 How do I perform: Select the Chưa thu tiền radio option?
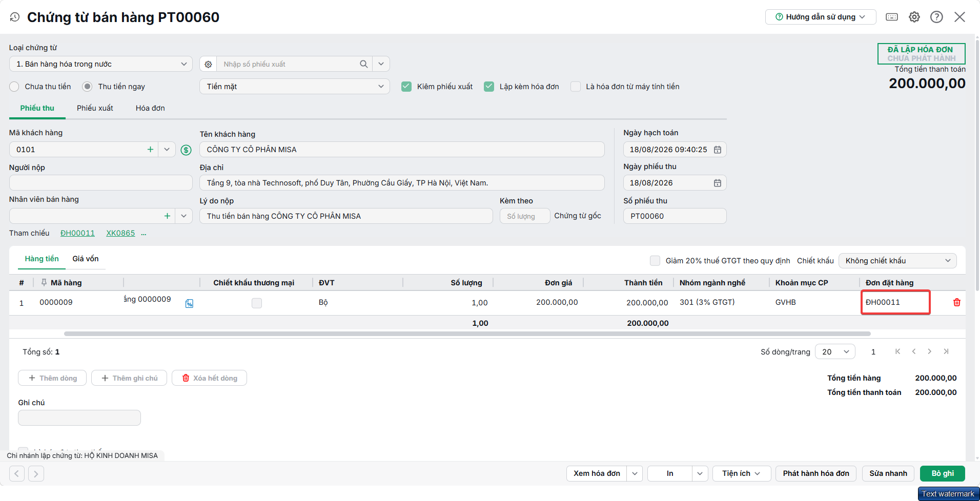pyautogui.click(x=14, y=87)
